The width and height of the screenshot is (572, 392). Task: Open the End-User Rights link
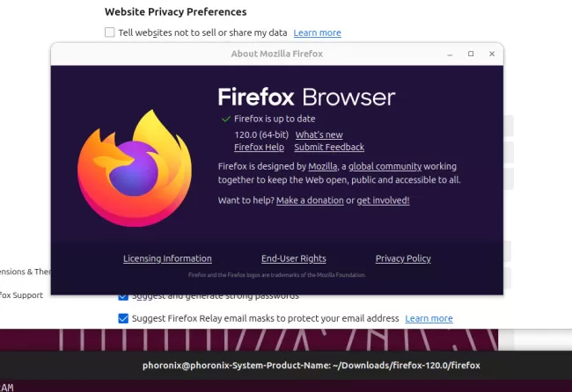(x=294, y=258)
